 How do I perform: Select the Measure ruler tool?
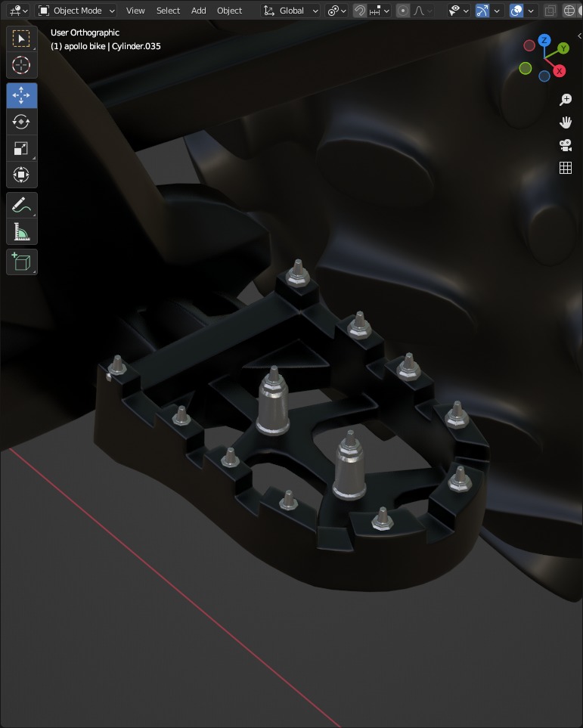point(21,231)
